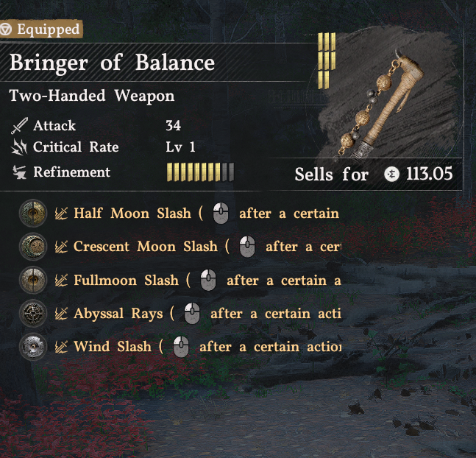Select the Abyssal Rays skill name
This screenshot has height=458, width=476.
tap(118, 314)
